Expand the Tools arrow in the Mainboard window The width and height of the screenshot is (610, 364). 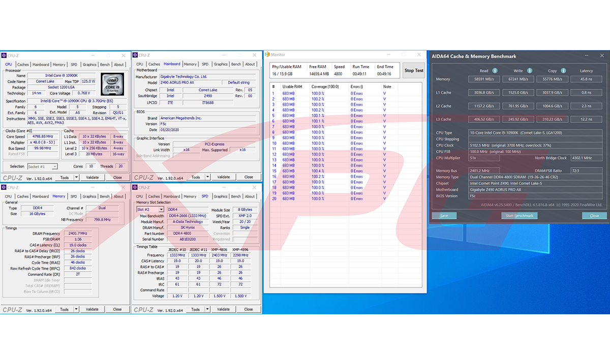pyautogui.click(x=208, y=177)
